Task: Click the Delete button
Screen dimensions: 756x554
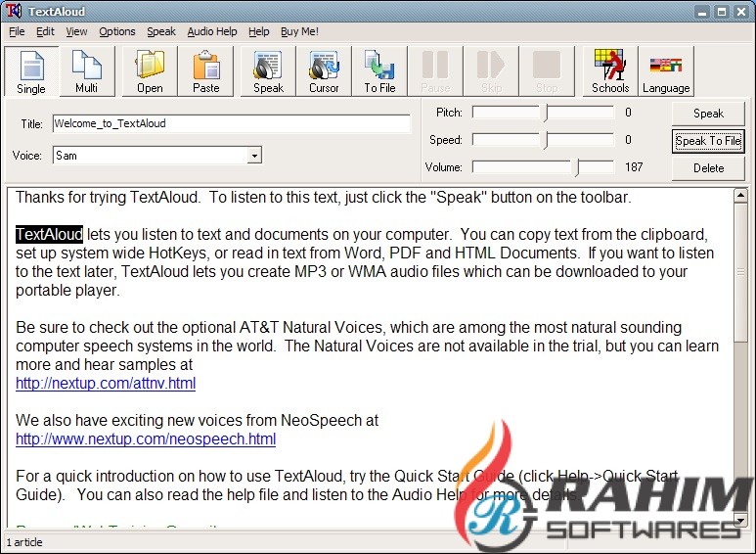Action: point(708,168)
